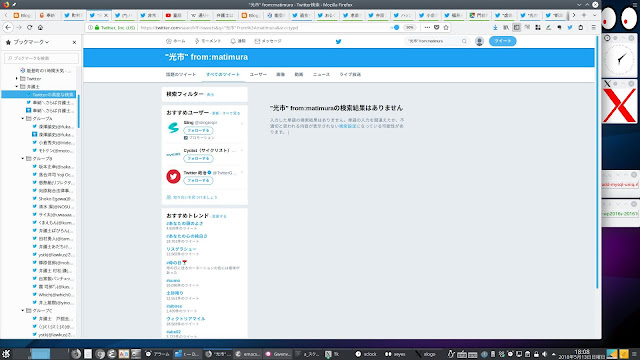Screen dimensions: 640x360
Task: Click the Sling account avatar thumbnail
Action: (173, 127)
